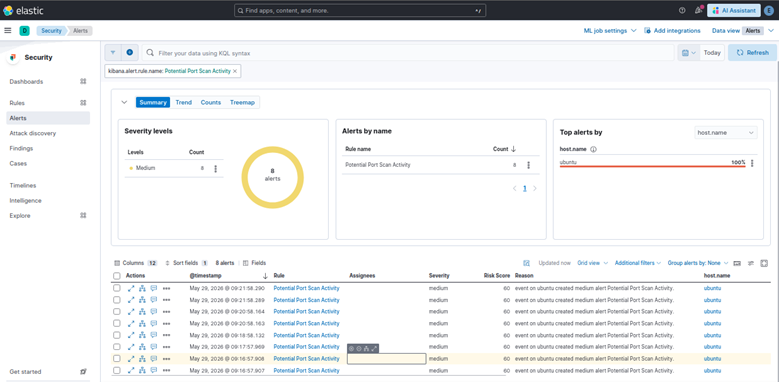779x382 pixels.
Task: Open actions for Potential Port Scan Activity count
Action: point(528,165)
